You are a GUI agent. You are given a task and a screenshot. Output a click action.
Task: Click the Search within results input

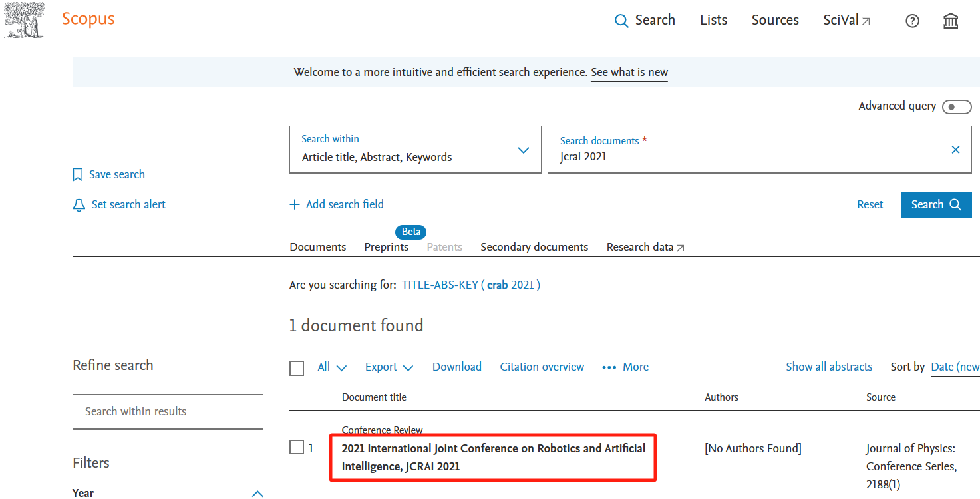tap(168, 411)
